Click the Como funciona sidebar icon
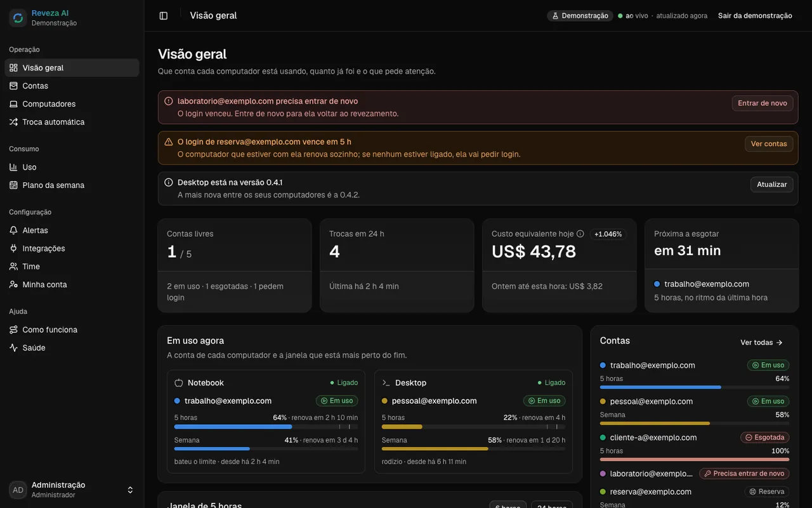 coord(13,330)
